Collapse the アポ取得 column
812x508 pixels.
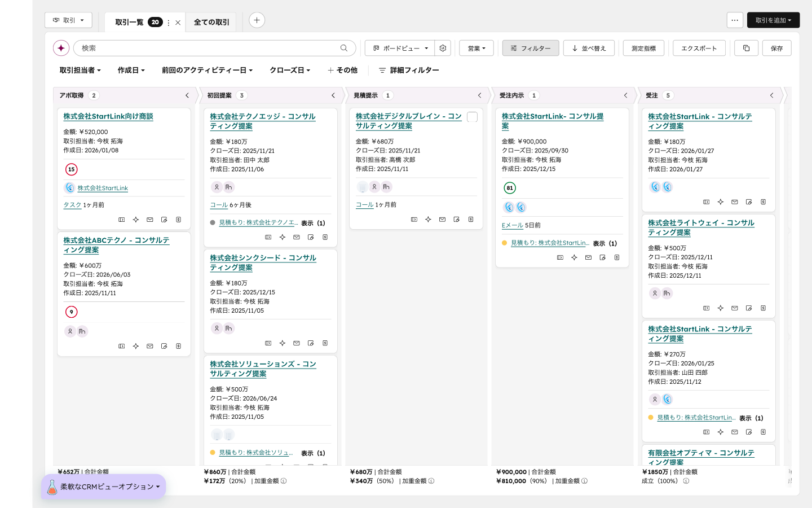(x=187, y=95)
